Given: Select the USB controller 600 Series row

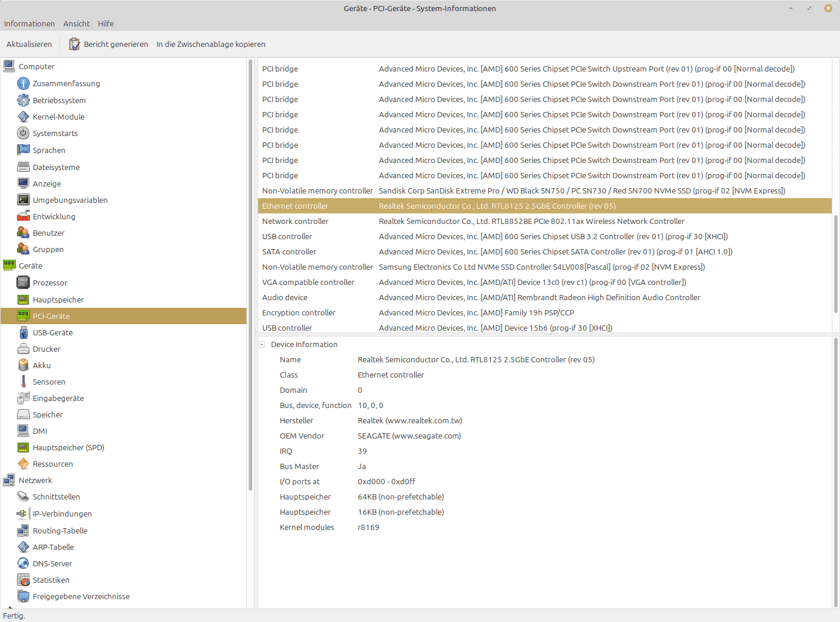Looking at the screenshot, I should tap(545, 236).
